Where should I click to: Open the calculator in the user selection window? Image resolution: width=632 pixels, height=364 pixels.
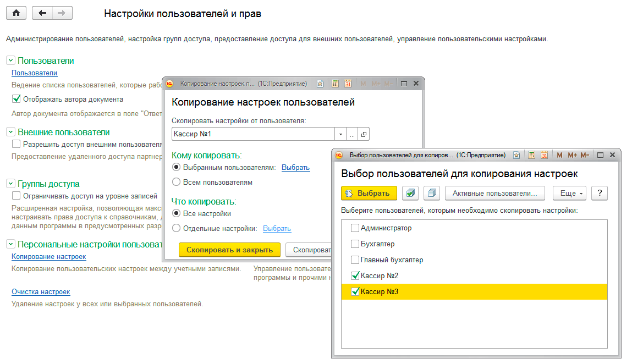(530, 155)
